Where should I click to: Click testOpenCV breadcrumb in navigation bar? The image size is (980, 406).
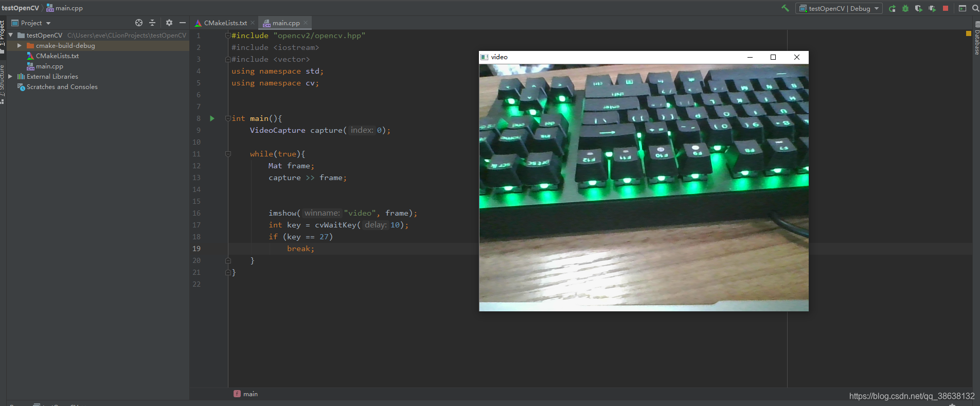pos(20,8)
